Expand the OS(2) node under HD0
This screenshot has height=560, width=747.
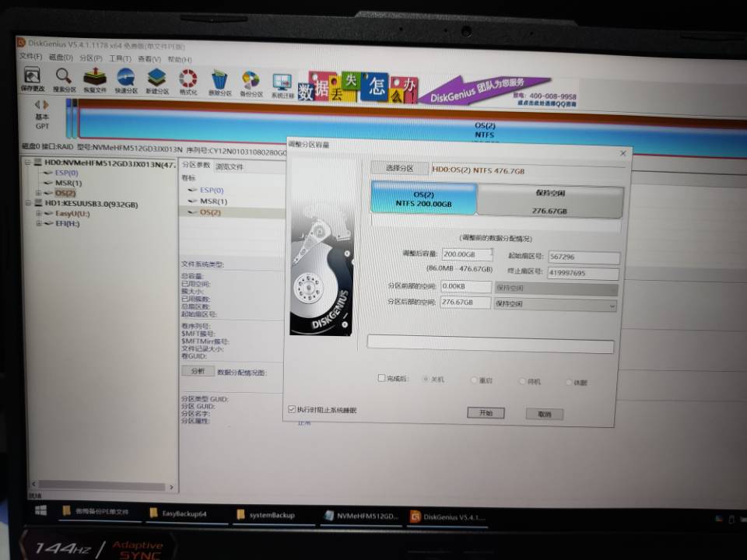click(x=39, y=193)
